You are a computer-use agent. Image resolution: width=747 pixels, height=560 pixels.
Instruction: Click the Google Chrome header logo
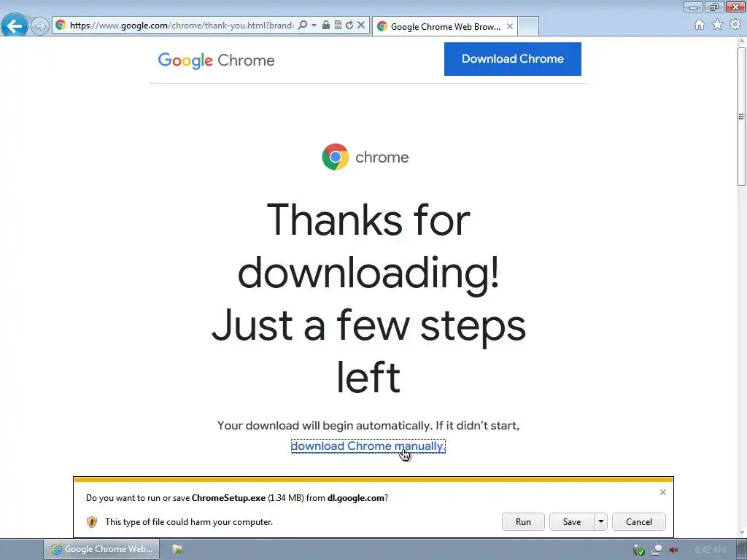216,61
